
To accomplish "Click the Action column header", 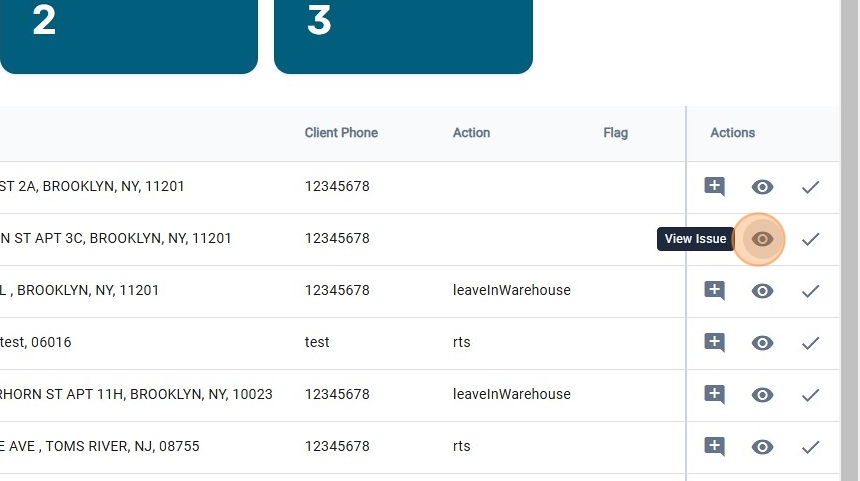I will tap(471, 133).
